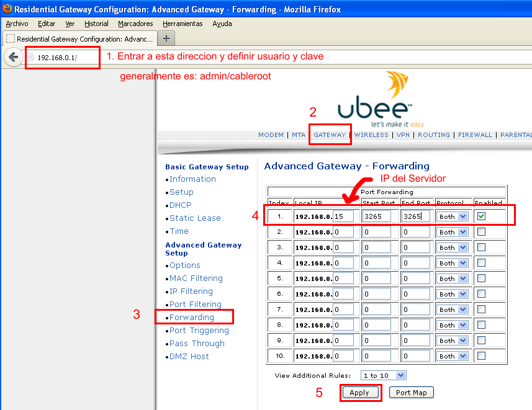
Task: Open the Historial menu
Action: [x=96, y=24]
